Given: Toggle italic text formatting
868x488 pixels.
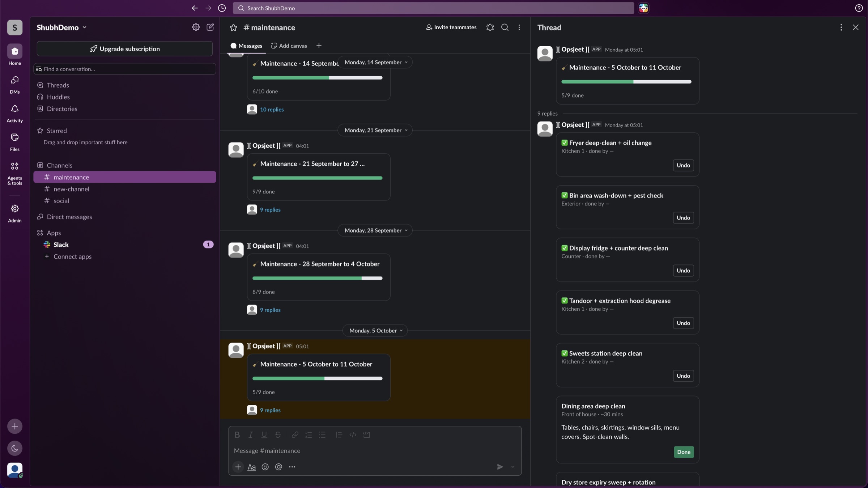Looking at the screenshot, I should 250,435.
